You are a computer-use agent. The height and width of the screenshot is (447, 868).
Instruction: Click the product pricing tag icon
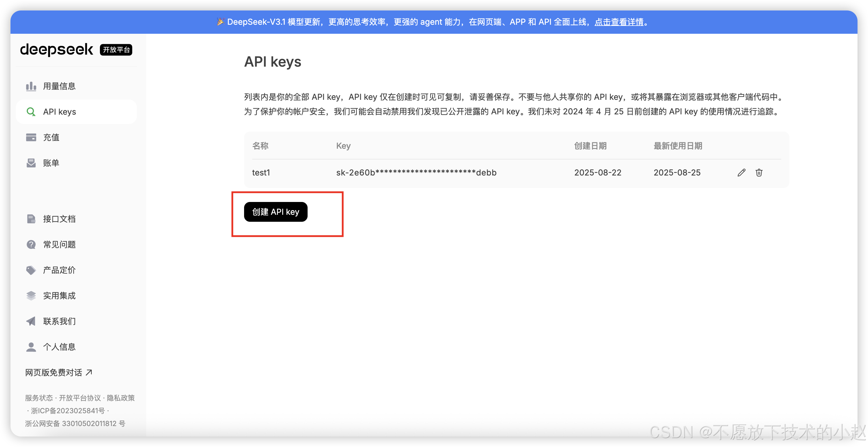coord(31,270)
